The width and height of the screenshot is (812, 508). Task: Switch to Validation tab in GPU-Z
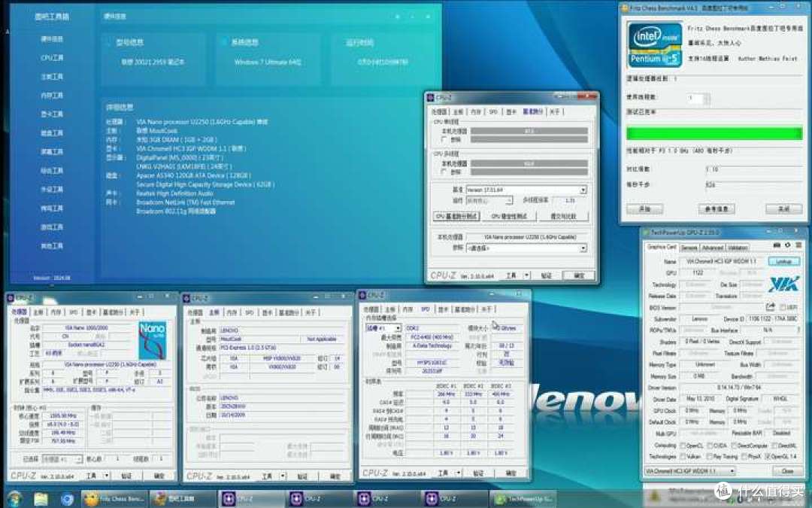point(738,248)
